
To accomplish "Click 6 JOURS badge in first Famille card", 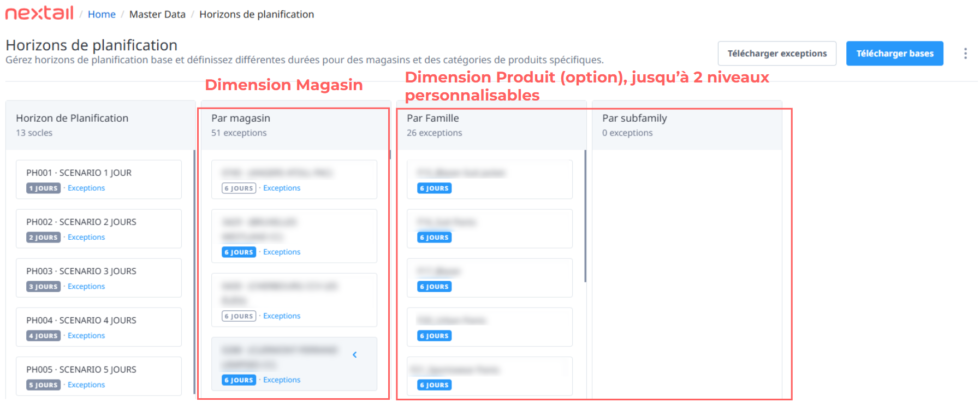I will pos(435,188).
